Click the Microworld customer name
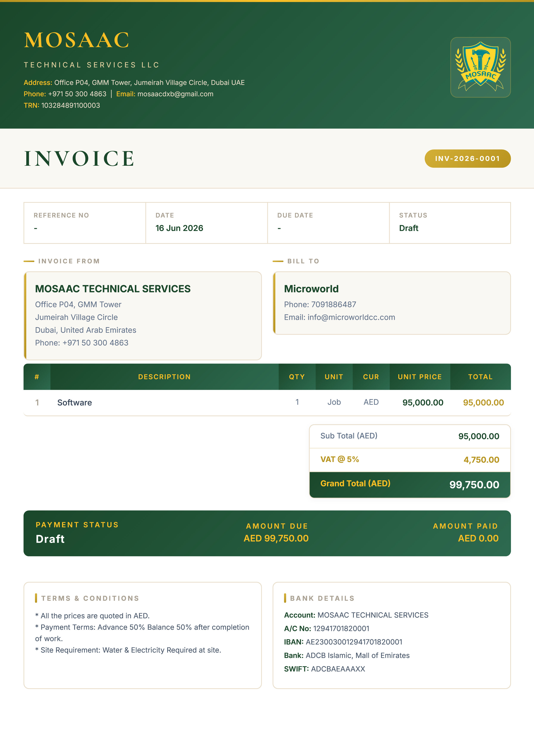This screenshot has width=534, height=756. click(x=311, y=289)
